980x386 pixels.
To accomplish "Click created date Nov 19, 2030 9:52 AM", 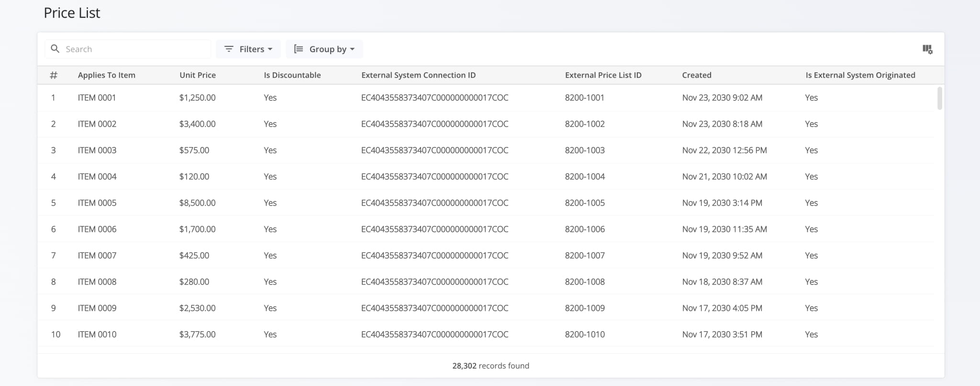I will [722, 255].
